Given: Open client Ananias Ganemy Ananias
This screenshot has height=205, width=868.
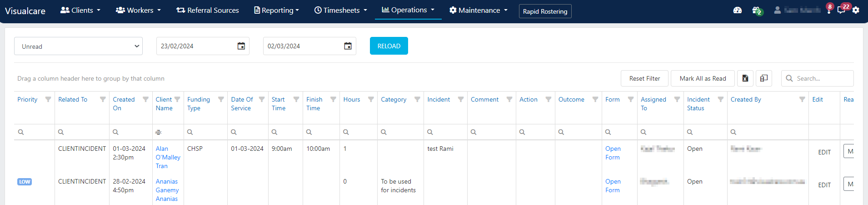Looking at the screenshot, I should click(167, 190).
